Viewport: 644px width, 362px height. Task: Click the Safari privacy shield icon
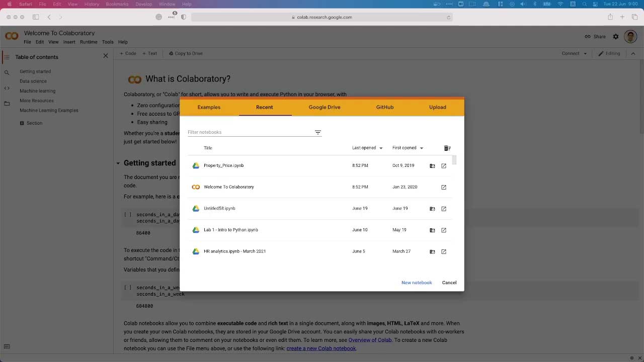[x=183, y=17]
